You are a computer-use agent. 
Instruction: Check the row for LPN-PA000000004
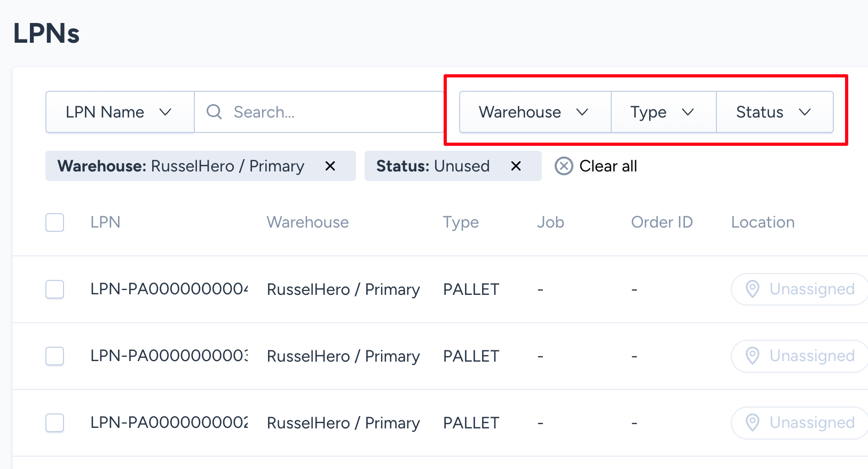tap(55, 289)
